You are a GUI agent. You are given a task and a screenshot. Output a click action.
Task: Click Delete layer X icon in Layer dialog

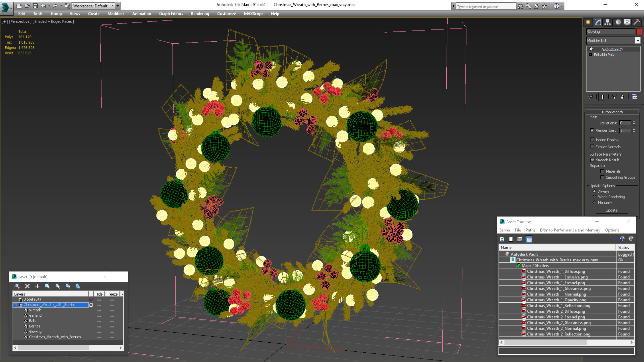(27, 286)
